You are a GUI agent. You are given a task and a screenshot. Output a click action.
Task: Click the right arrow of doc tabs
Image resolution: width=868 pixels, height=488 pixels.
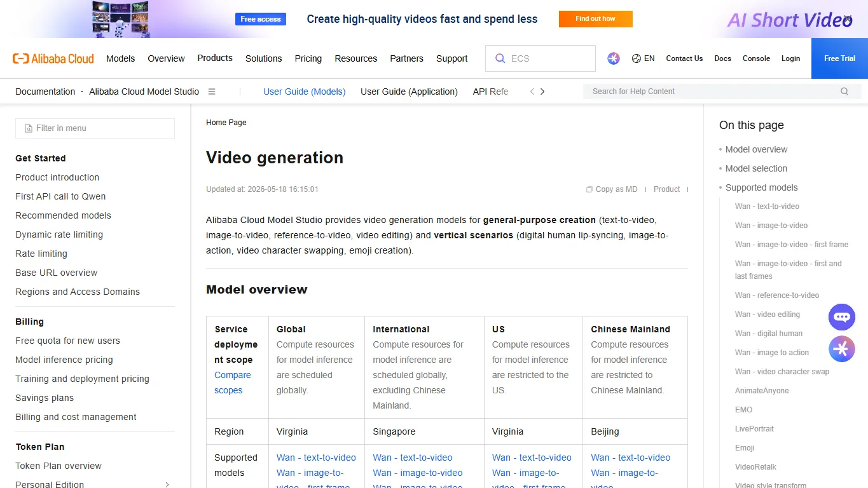click(542, 91)
